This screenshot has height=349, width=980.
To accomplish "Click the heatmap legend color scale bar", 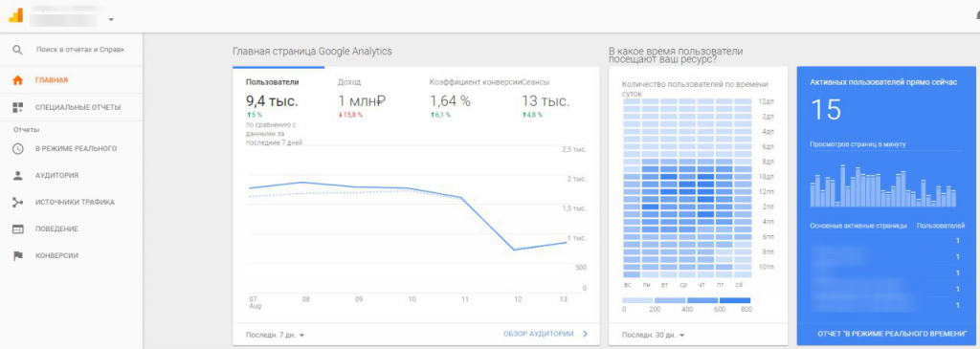I will click(x=686, y=300).
